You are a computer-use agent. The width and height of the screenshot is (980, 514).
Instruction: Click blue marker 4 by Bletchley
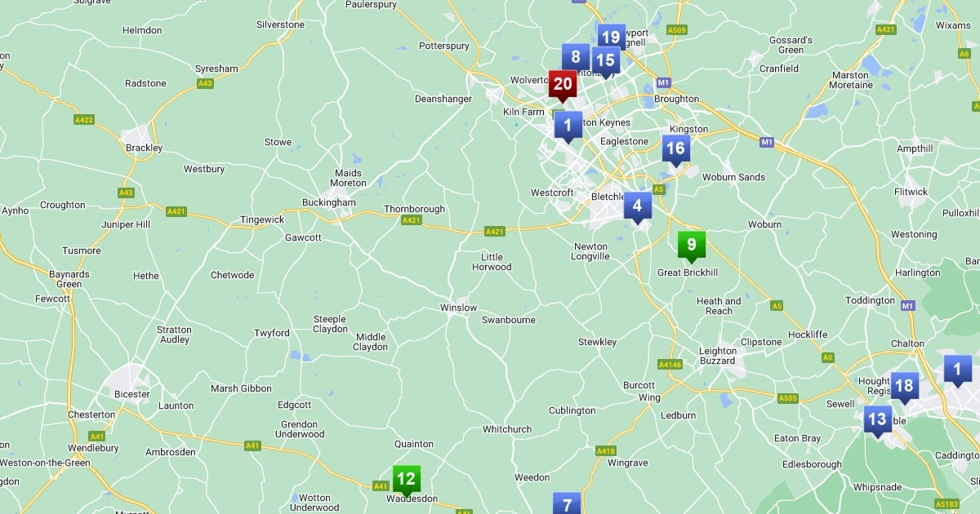[x=637, y=207]
